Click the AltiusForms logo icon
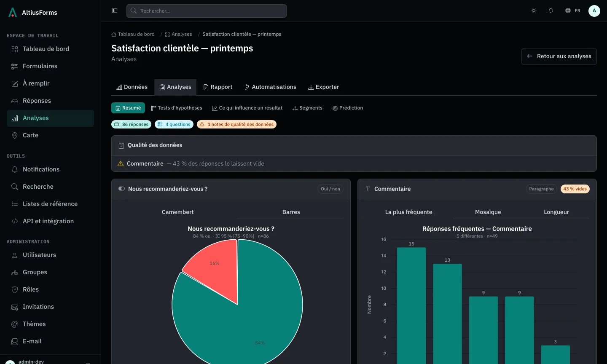Viewport: 607px width, 364px height. 13,12
